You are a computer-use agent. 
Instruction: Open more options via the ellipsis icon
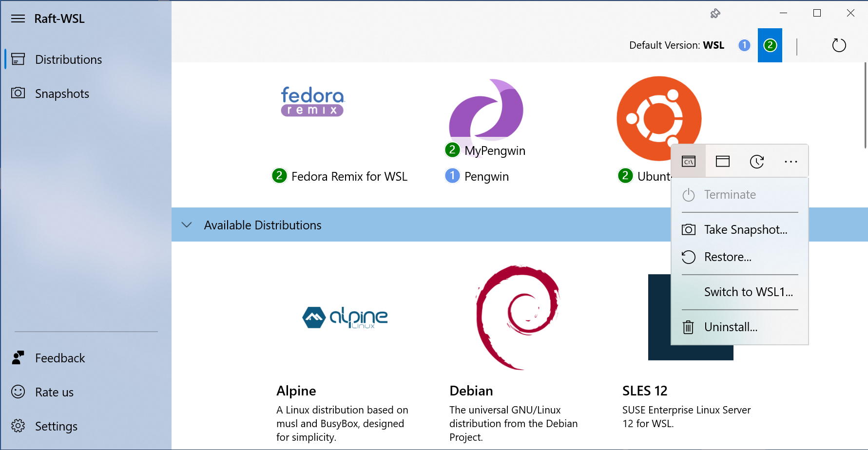791,161
